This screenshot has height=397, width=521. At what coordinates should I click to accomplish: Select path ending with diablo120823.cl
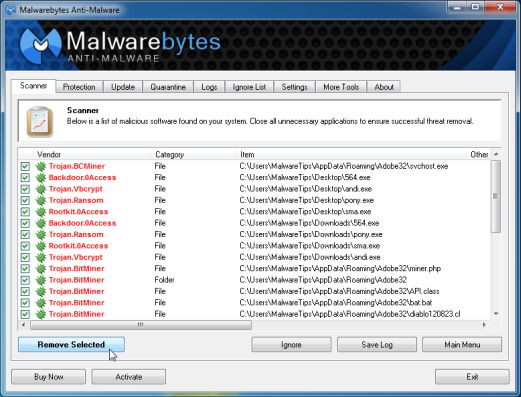[x=350, y=314]
